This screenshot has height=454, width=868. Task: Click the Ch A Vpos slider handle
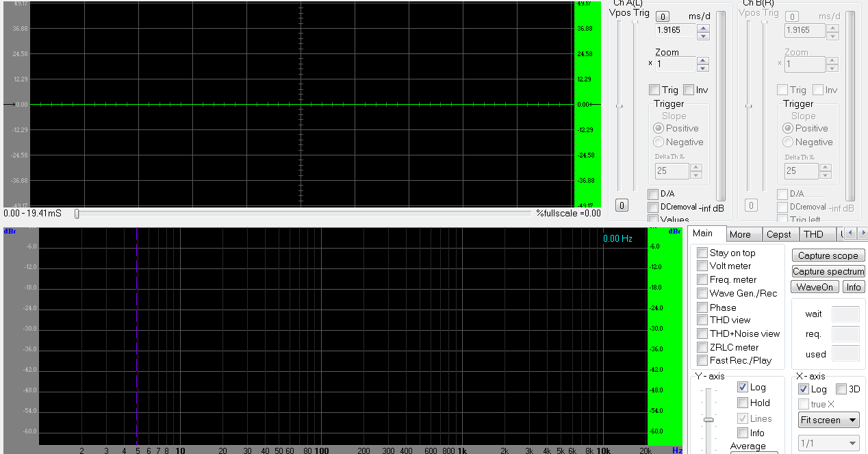point(620,106)
